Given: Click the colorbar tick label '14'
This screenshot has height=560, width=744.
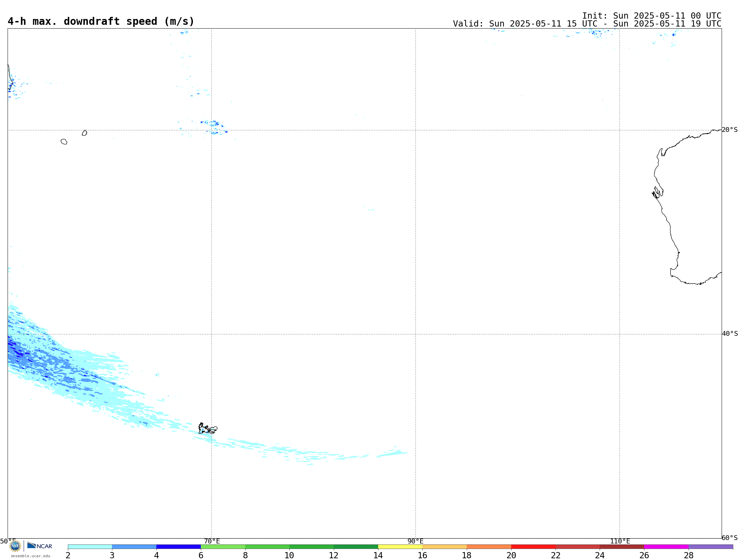Looking at the screenshot, I should pos(378,555).
